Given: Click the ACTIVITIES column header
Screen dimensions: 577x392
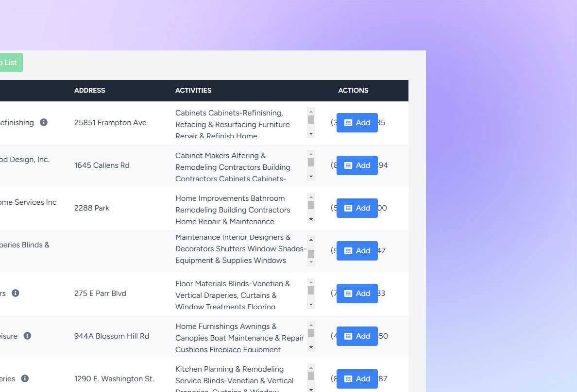Looking at the screenshot, I should (x=193, y=91).
